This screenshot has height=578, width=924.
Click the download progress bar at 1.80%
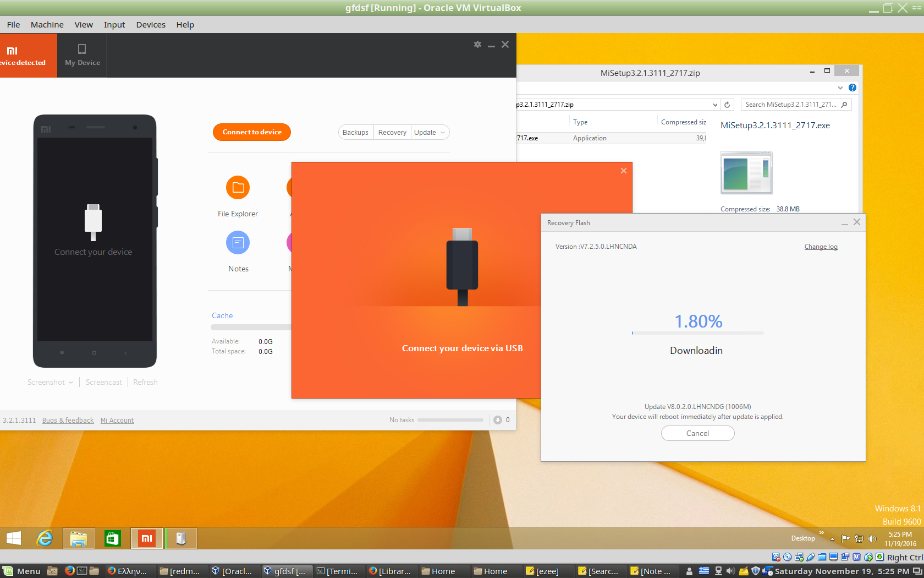(698, 333)
